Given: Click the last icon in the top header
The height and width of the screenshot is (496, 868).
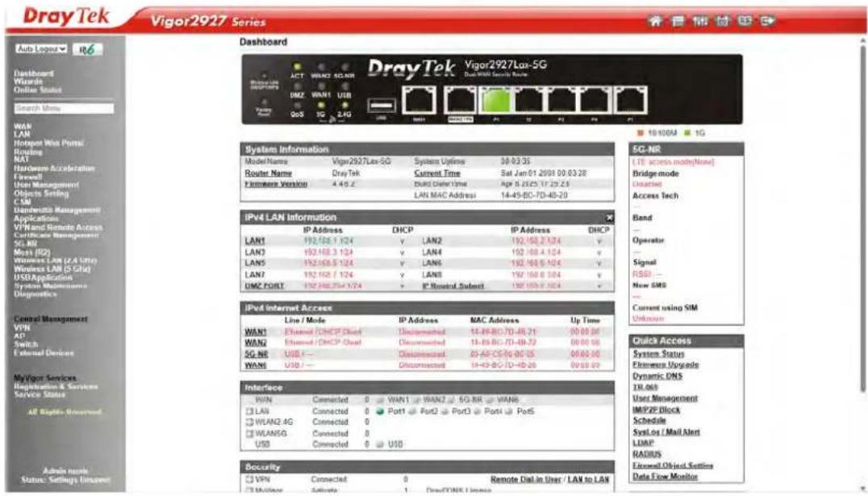Looking at the screenshot, I should [767, 21].
